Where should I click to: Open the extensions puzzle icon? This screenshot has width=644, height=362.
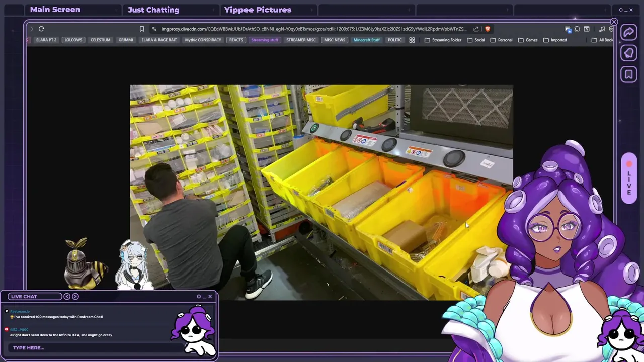point(577,29)
